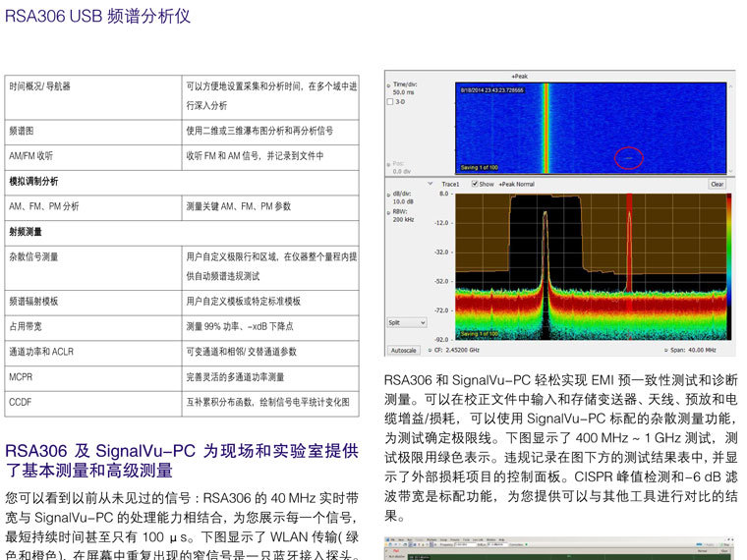Viewport: 747px width, 560px height.
Task: Click the 测量 99% 功率 description cell
Action: pos(270,328)
